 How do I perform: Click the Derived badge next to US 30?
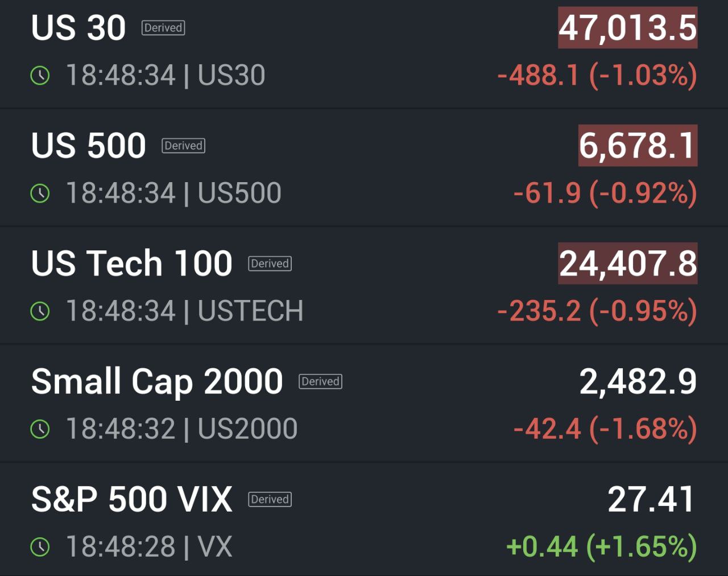click(x=163, y=27)
